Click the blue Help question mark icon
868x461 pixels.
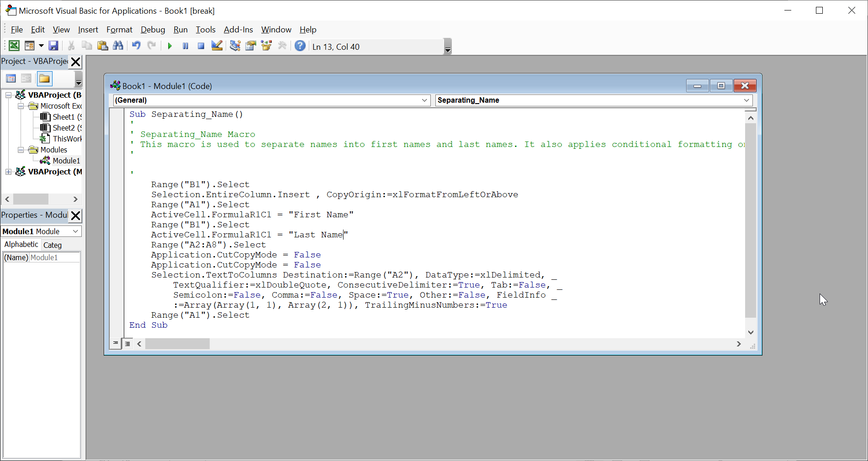(x=300, y=46)
